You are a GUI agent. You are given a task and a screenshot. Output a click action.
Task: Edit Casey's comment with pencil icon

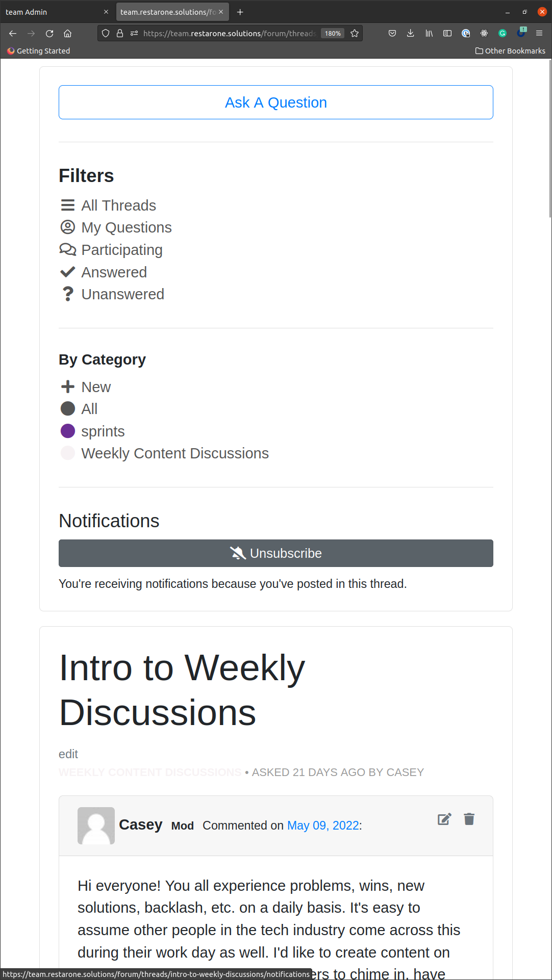[x=444, y=819]
